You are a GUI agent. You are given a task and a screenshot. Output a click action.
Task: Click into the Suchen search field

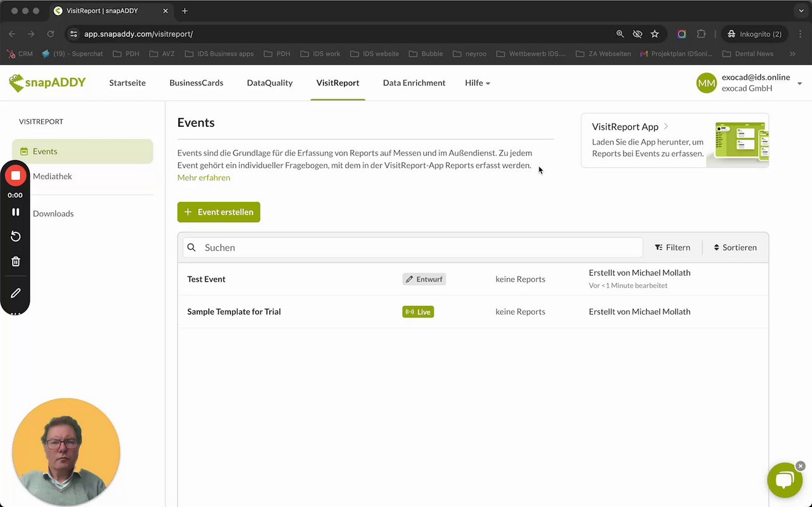click(x=419, y=247)
